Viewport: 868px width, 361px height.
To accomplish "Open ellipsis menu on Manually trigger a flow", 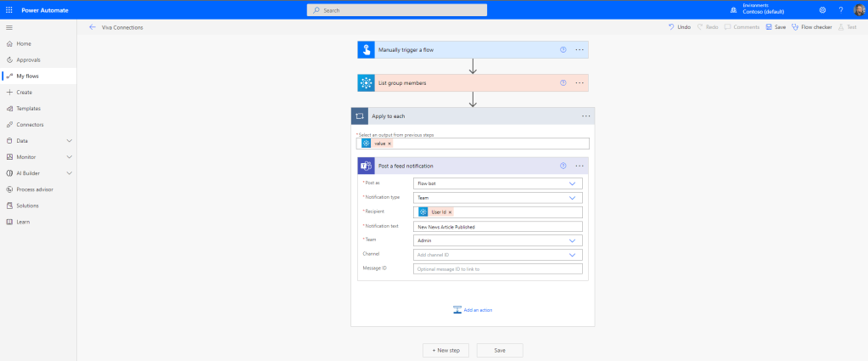I will tap(580, 50).
